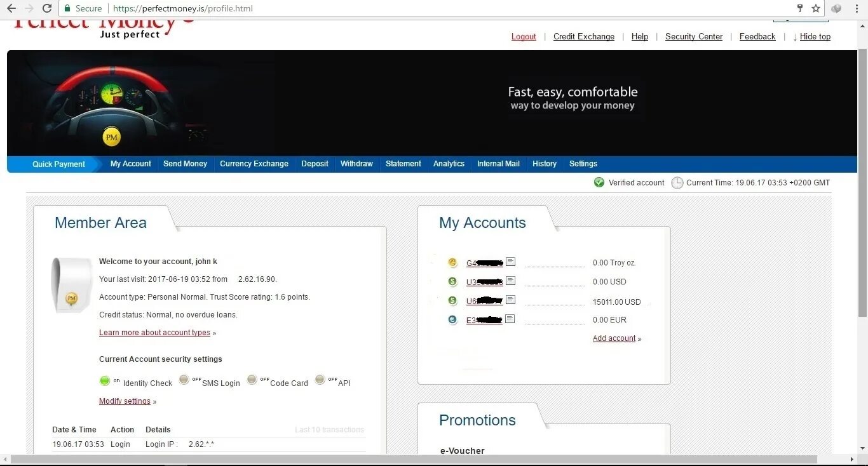
Task: Click the Logout link
Action: pos(524,37)
